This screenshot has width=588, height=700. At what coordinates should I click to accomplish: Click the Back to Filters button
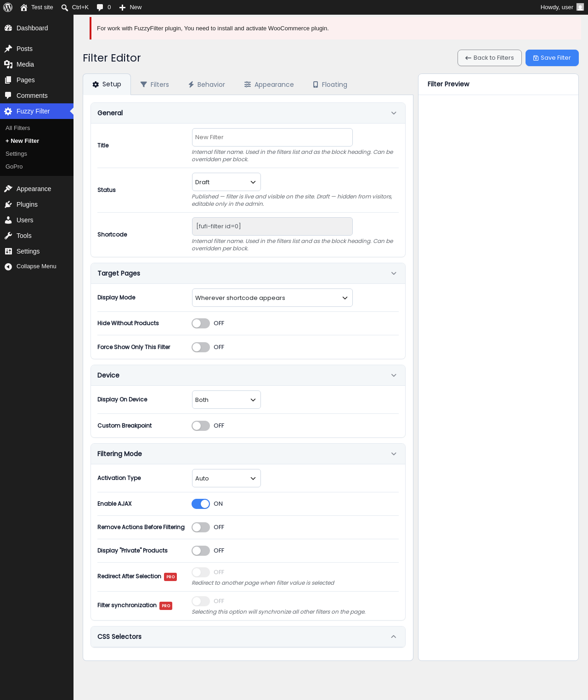[x=490, y=58]
